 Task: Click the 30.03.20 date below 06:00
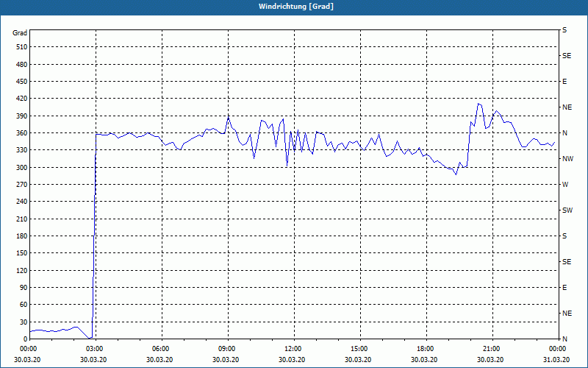click(x=159, y=360)
